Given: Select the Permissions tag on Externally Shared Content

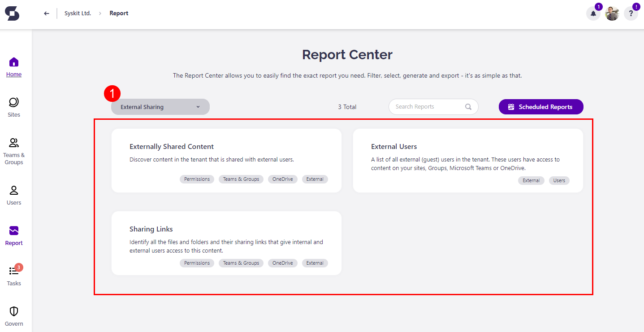Looking at the screenshot, I should [x=197, y=179].
